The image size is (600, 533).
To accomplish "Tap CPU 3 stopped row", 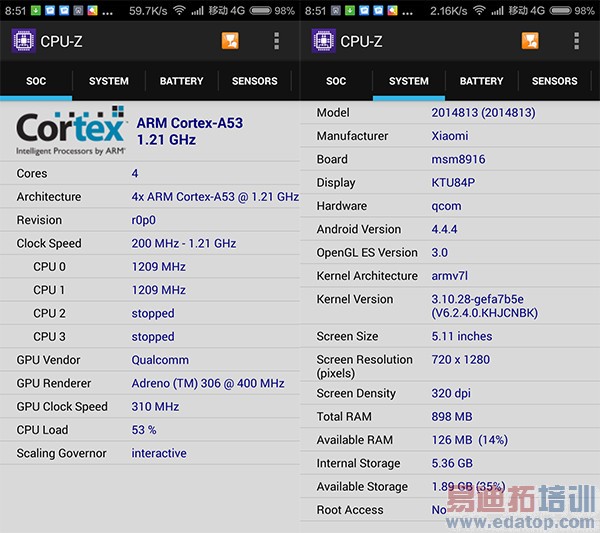I will [x=150, y=336].
